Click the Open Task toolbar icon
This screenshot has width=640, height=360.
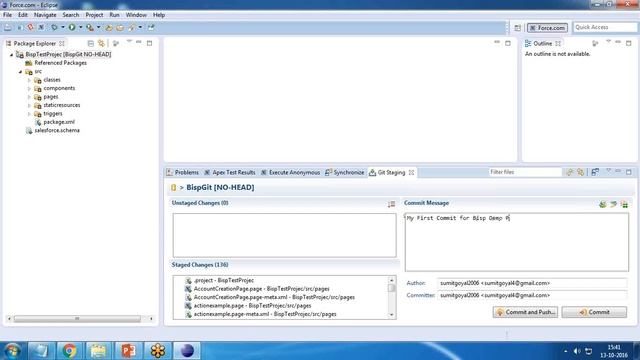120,28
